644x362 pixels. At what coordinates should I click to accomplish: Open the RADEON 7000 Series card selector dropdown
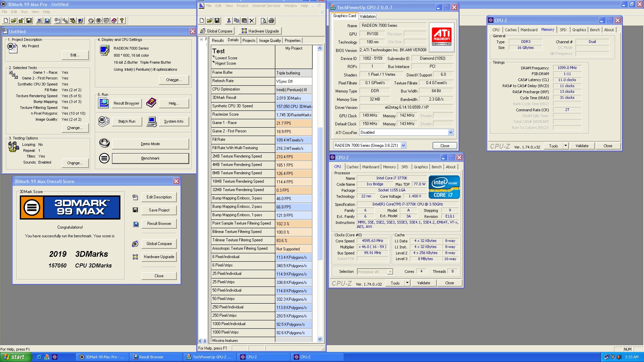click(x=404, y=145)
